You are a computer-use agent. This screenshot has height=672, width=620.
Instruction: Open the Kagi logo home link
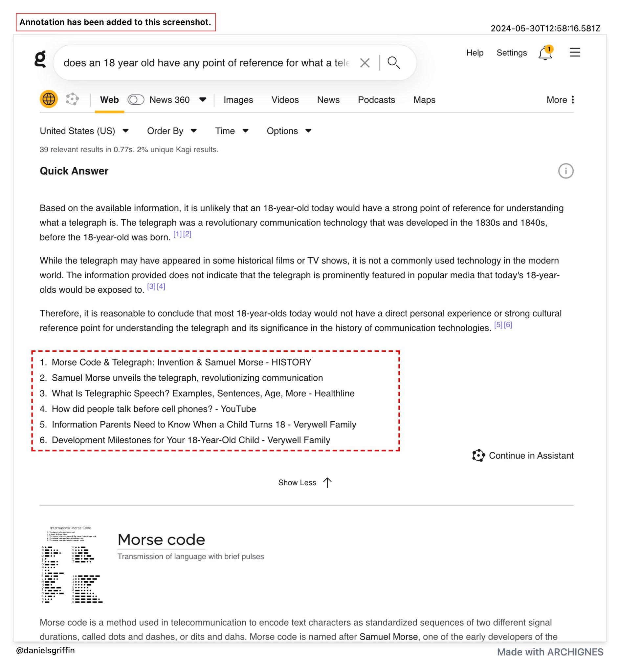pos(40,59)
